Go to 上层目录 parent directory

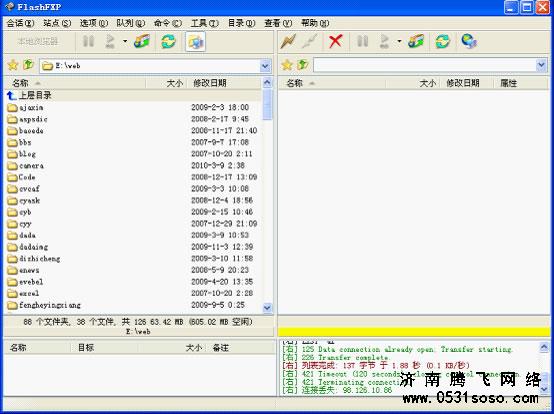coord(29,95)
